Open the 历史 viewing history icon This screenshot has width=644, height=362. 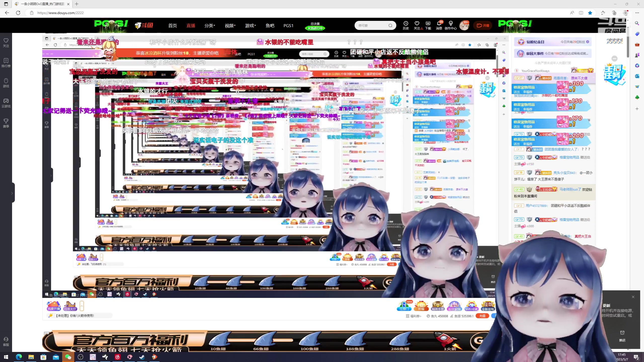coord(405,25)
